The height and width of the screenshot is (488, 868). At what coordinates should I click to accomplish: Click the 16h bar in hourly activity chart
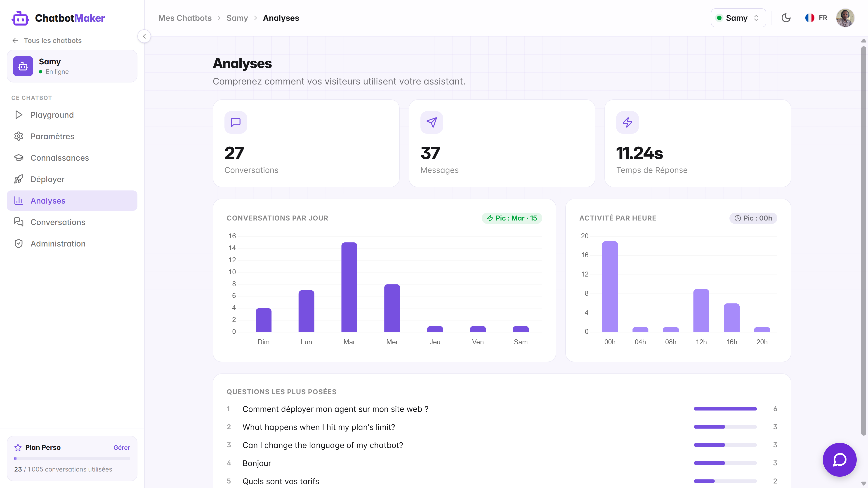pos(731,318)
